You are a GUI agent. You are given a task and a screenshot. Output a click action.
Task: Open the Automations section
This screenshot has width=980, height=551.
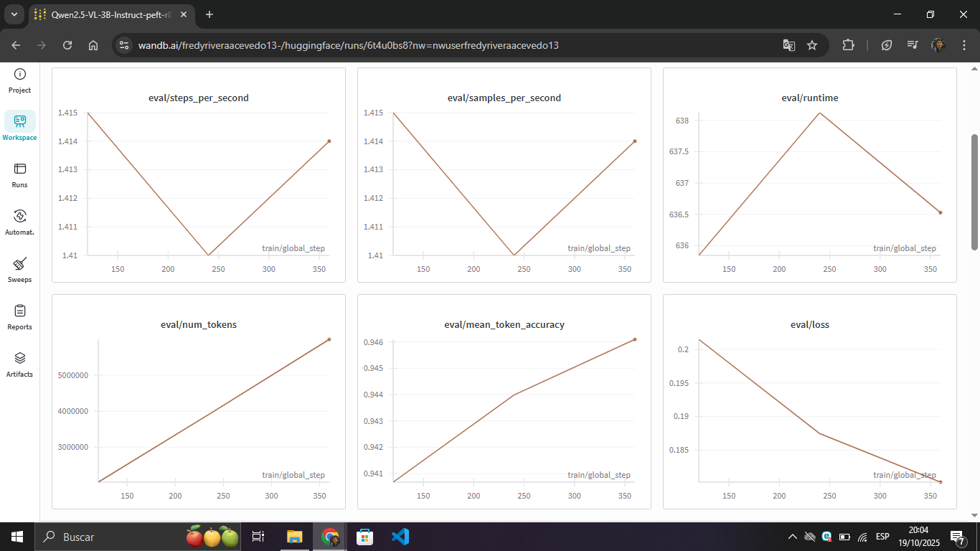(19, 220)
